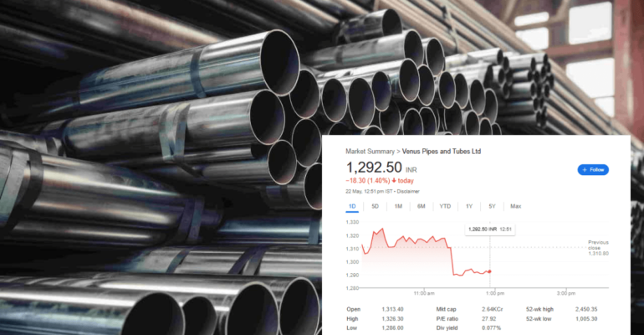Viewport: 644px width, 335px height.
Task: Select the Max chart range tab
Action: coord(515,206)
